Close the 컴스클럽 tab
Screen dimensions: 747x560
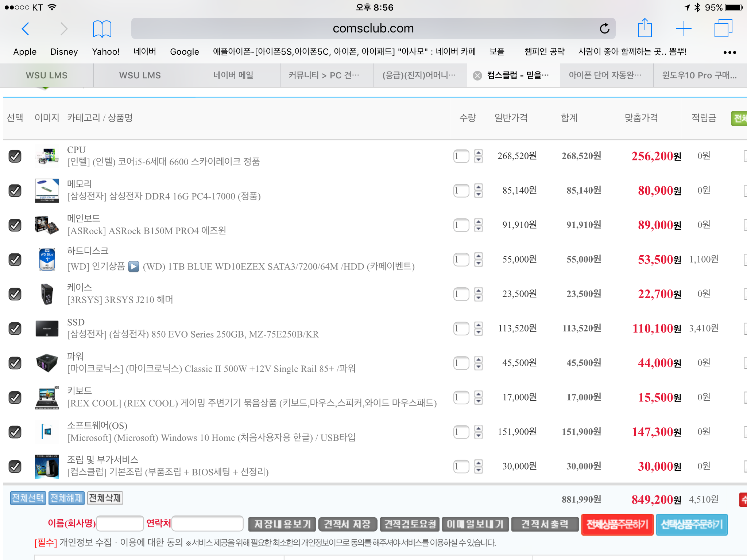pyautogui.click(x=477, y=75)
